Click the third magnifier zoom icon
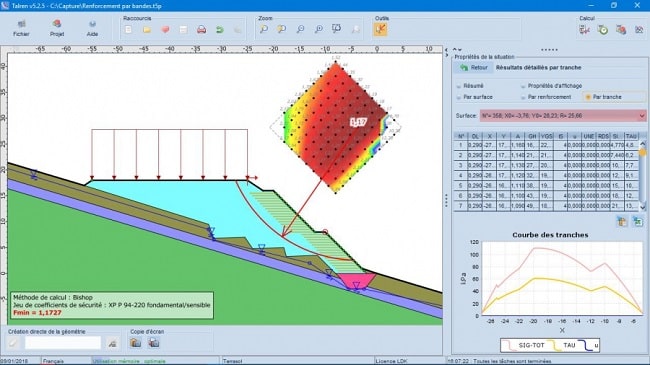 (x=300, y=29)
